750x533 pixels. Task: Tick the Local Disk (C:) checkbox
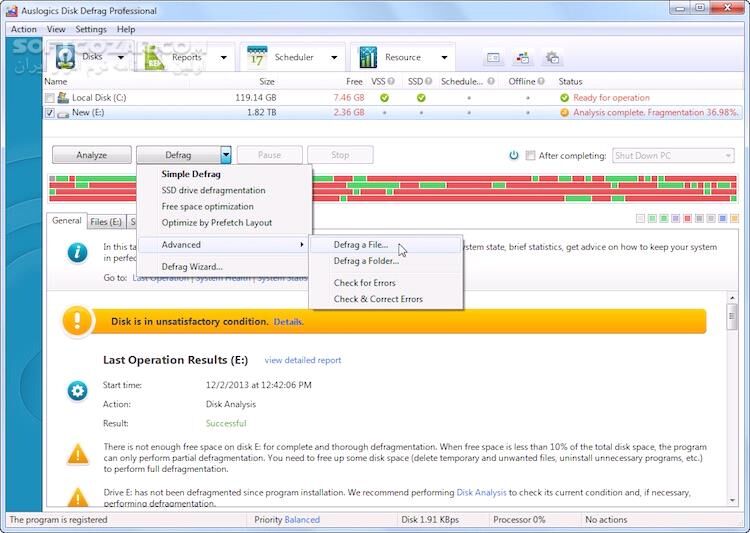tap(49, 98)
